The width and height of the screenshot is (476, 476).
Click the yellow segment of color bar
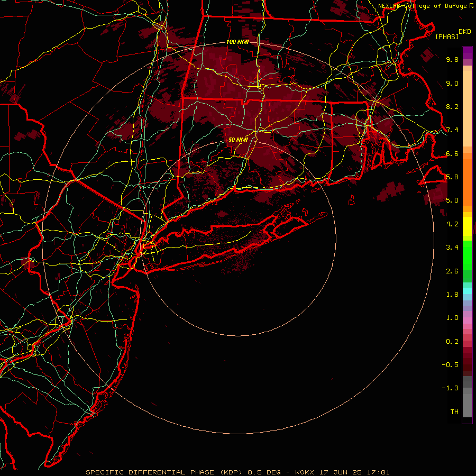click(467, 226)
